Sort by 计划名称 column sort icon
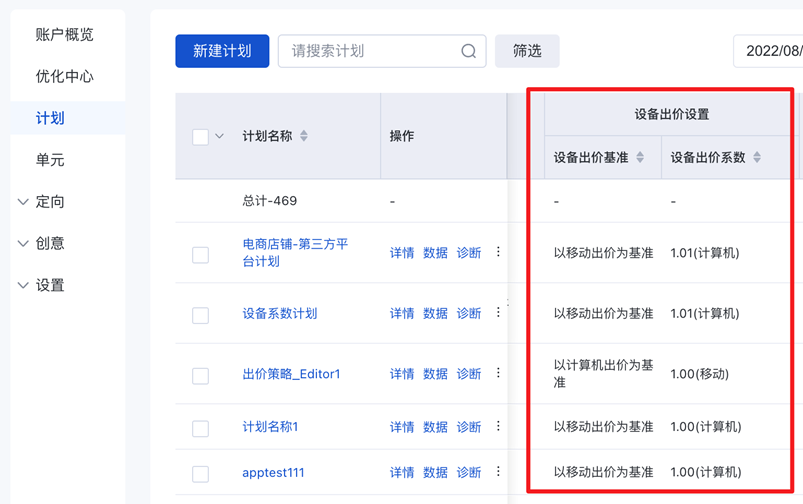 tap(304, 136)
